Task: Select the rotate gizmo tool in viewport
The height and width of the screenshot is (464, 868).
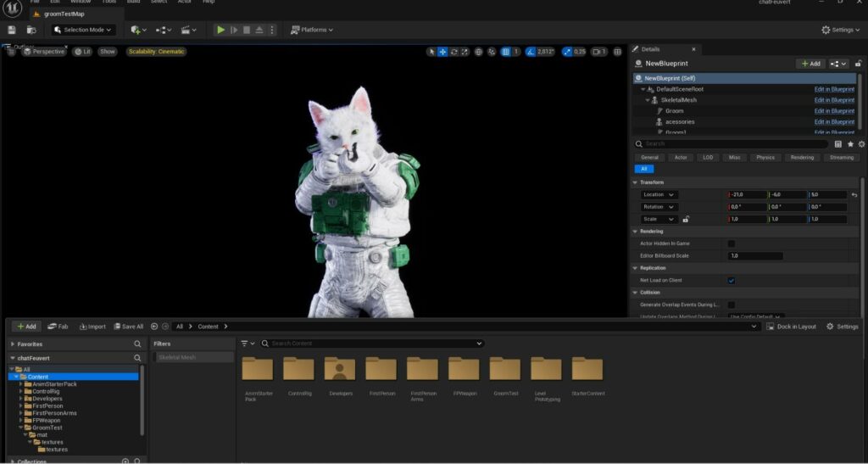Action: coord(454,52)
